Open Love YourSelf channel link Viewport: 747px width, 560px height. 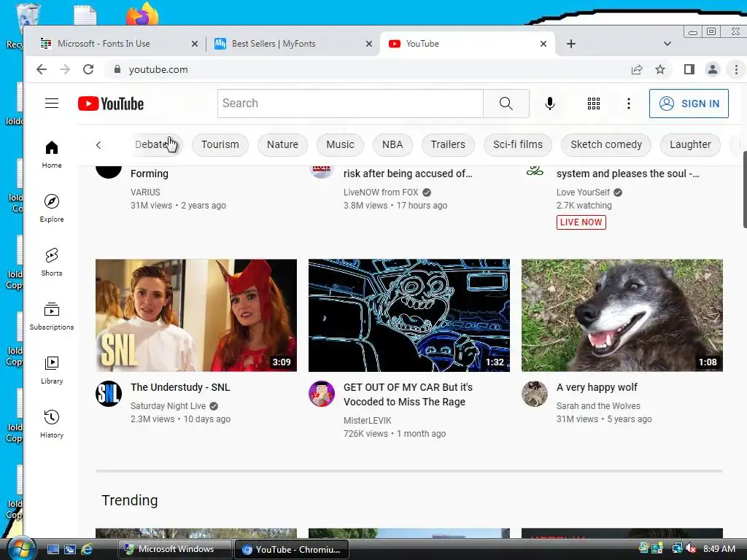[583, 192]
